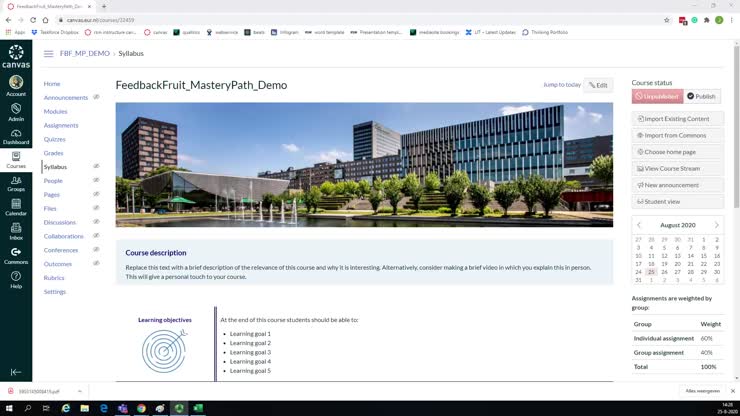740x416 pixels.
Task: Open Windows Start menu
Action: [x=9, y=408]
